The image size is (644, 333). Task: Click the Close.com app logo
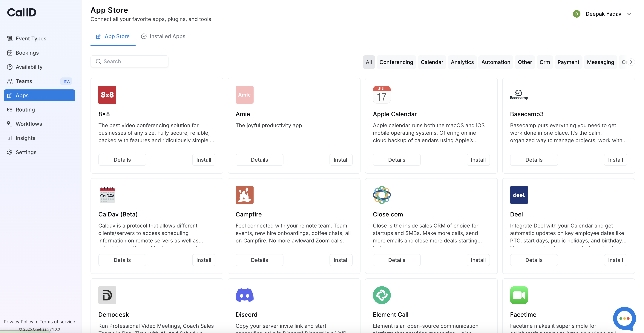pos(381,195)
